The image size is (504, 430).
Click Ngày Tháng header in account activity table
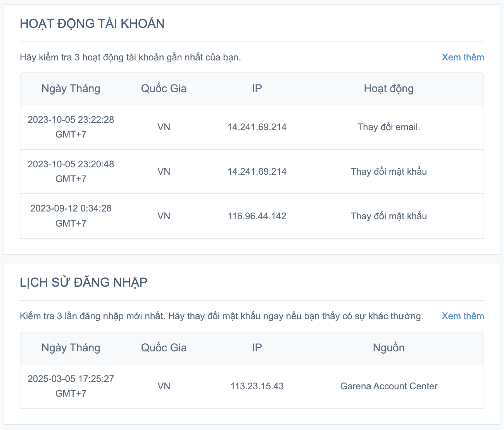[x=71, y=89]
